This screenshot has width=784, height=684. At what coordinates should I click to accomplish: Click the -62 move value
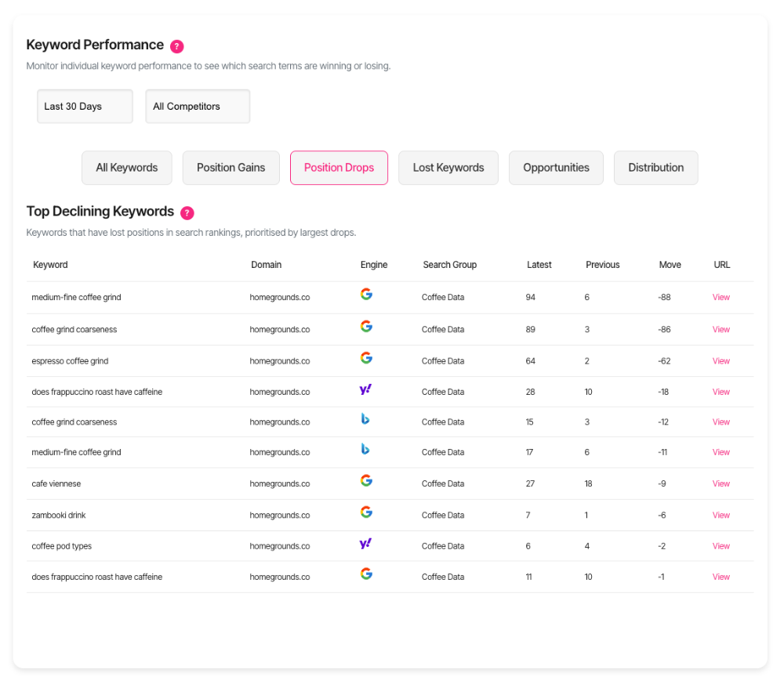664,361
